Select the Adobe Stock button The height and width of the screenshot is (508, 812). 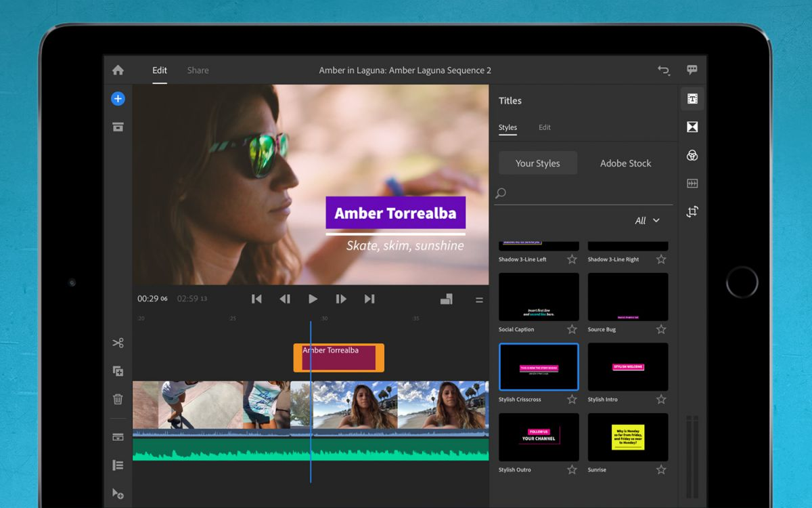[625, 163]
